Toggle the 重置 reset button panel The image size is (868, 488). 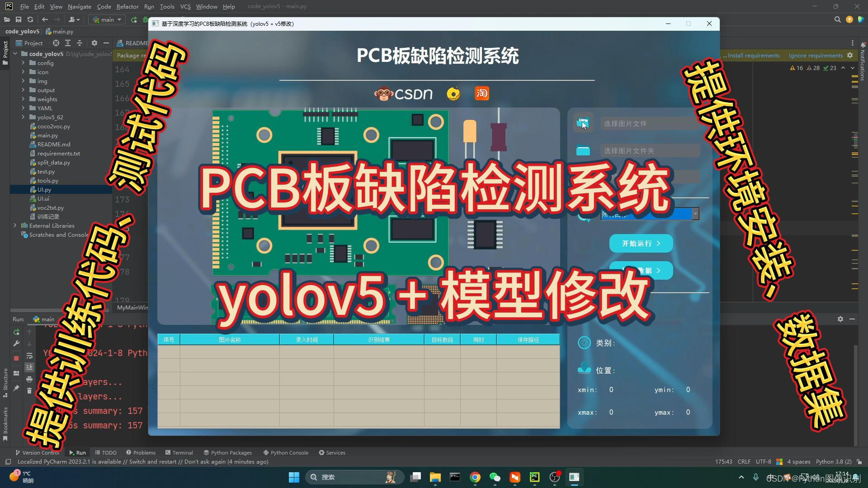(641, 271)
